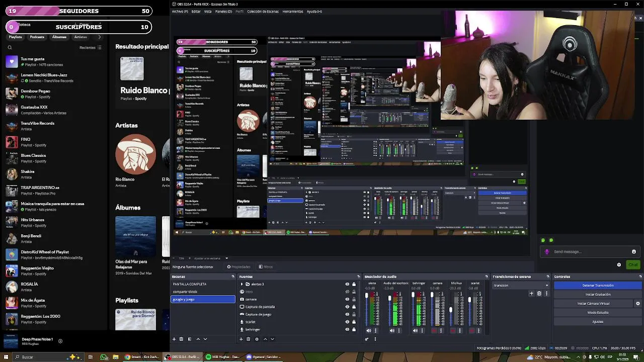Add a scene transition with the plus icon
This screenshot has width=644, height=362.
531,294
